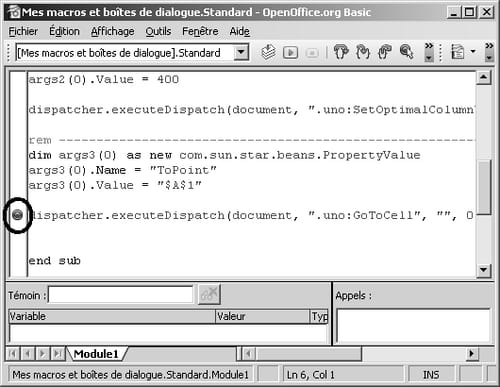Click the 'dim args3(0) as new' line
The width and height of the screenshot is (500, 387).
tap(224, 155)
